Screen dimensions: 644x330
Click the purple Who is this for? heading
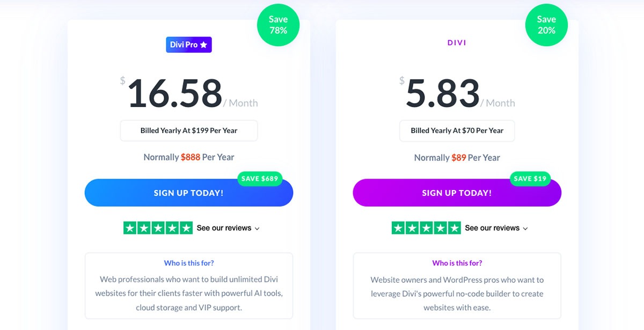[457, 263]
